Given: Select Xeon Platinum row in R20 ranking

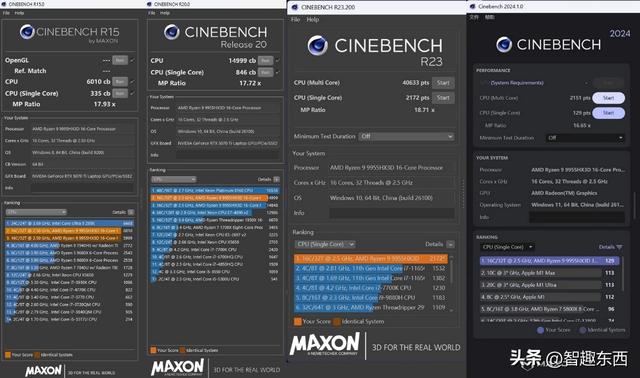Looking at the screenshot, I should coord(215,190).
